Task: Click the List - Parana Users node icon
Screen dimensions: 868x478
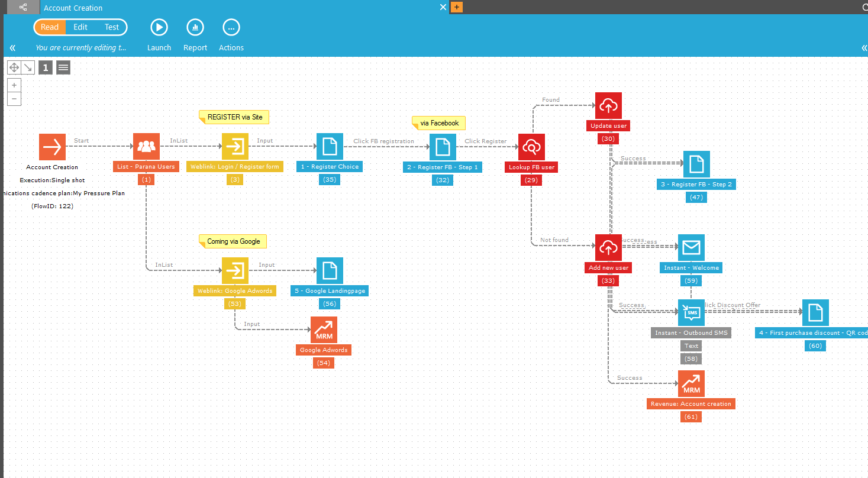Action: (146, 147)
